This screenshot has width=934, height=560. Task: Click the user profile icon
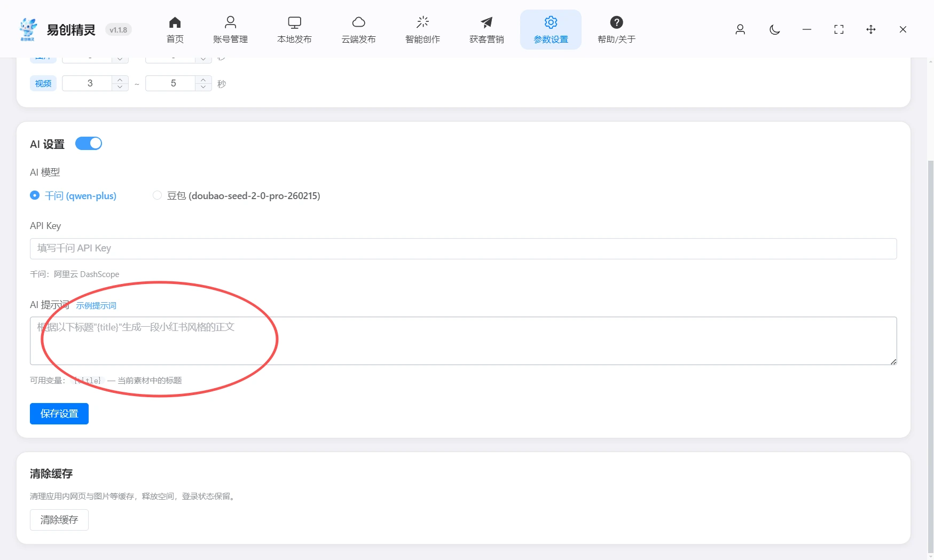coord(740,29)
